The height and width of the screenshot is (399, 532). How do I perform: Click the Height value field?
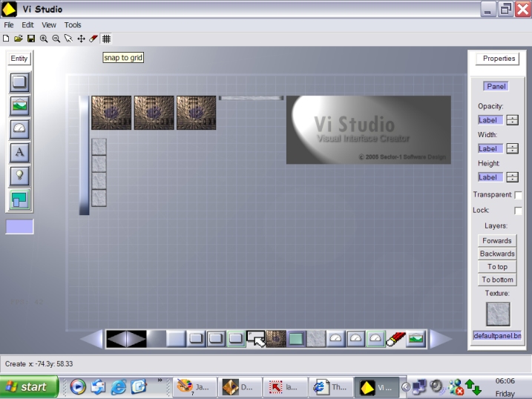(490, 177)
